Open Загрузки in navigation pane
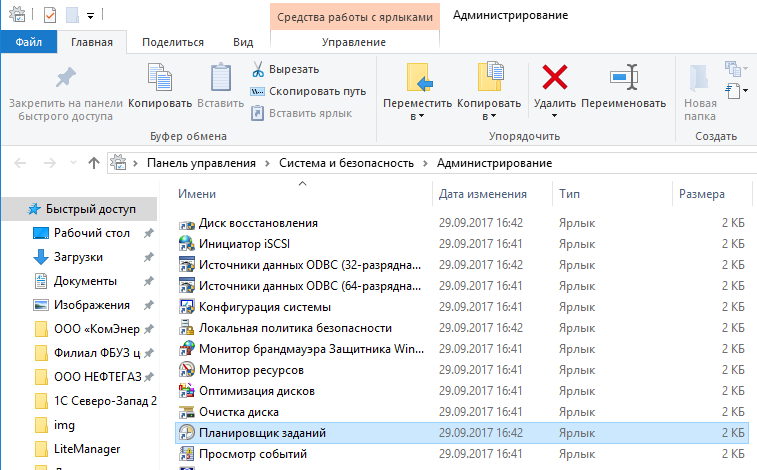 point(78,257)
